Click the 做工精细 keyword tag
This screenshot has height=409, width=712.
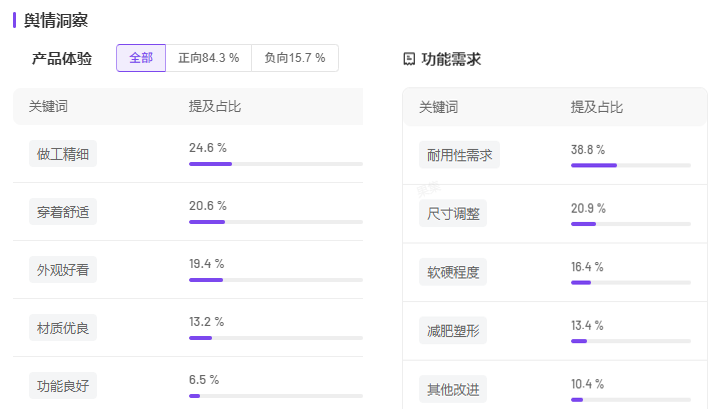63,154
